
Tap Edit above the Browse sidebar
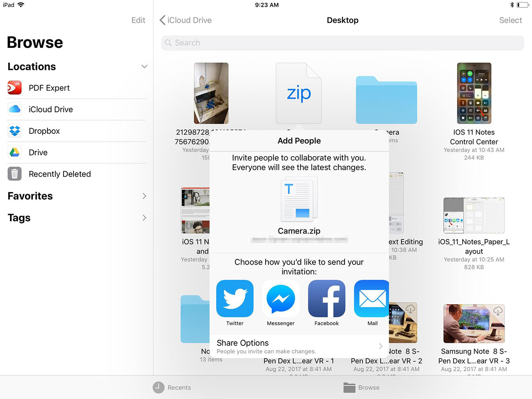[x=138, y=20]
